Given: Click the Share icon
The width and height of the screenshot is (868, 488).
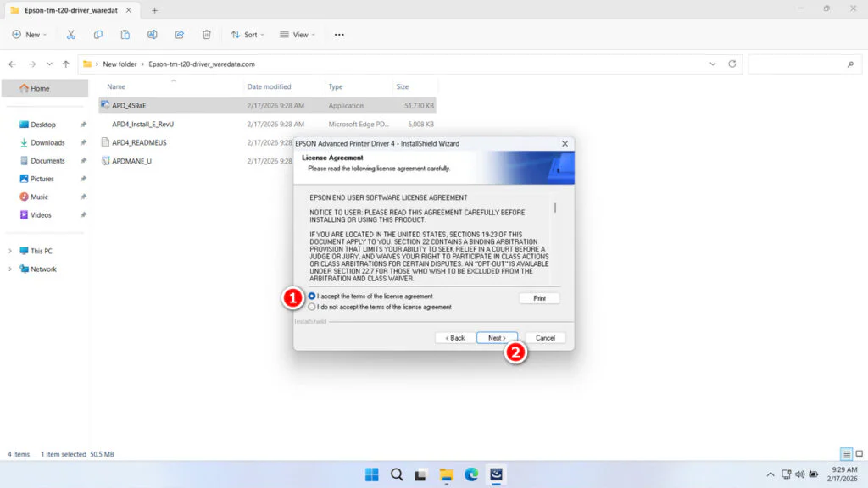Looking at the screenshot, I should (179, 34).
